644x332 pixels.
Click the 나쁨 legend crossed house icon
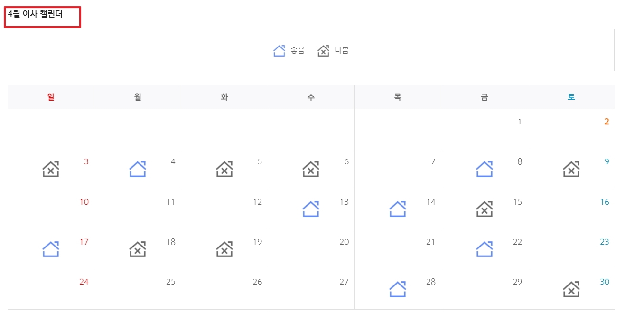[323, 50]
